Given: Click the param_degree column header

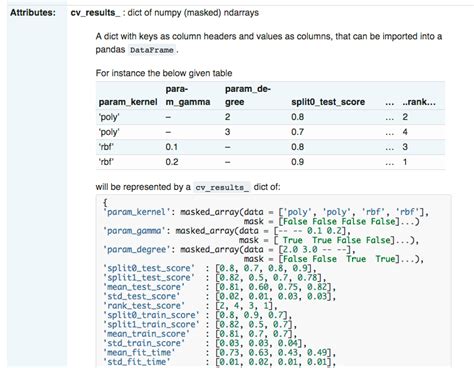Looking at the screenshot, I should tap(248, 95).
